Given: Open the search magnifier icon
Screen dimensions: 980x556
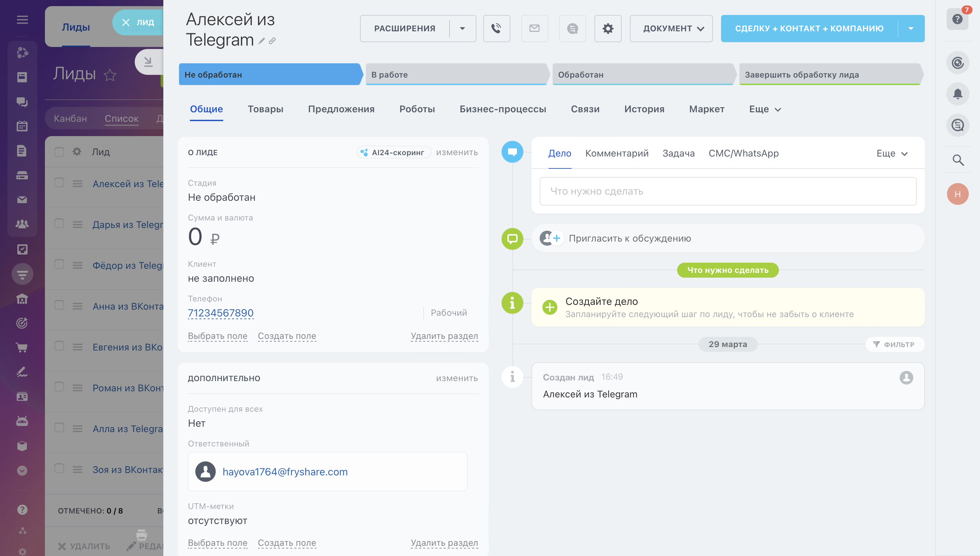Looking at the screenshot, I should coord(958,160).
